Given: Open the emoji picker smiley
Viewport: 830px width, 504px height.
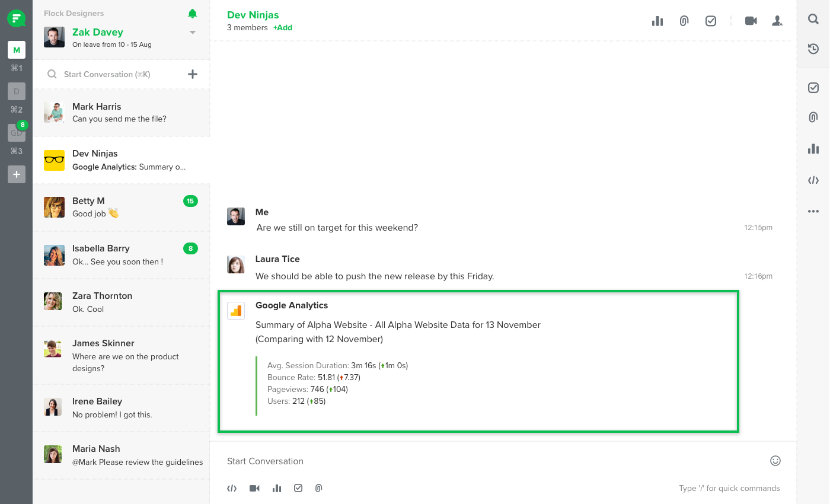Looking at the screenshot, I should (775, 461).
